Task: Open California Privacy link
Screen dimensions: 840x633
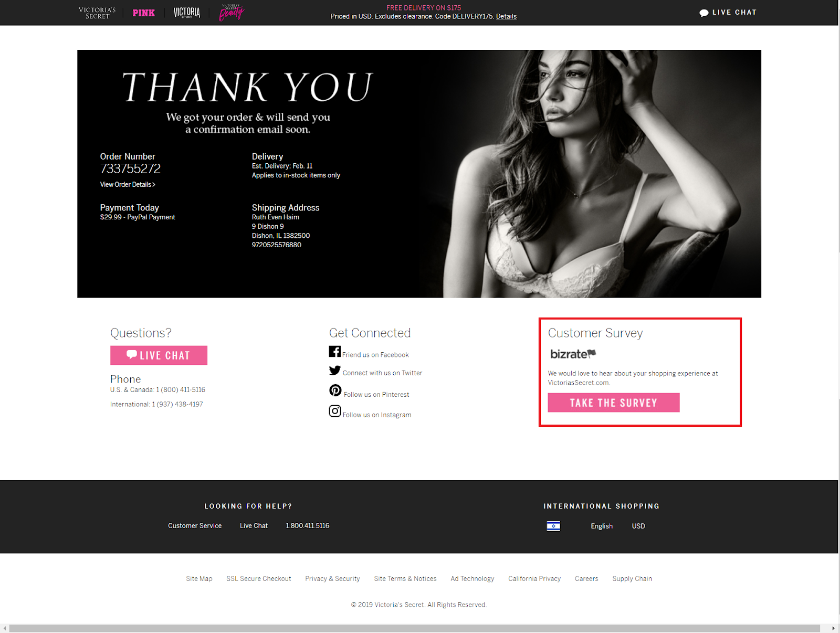Action: click(x=534, y=578)
